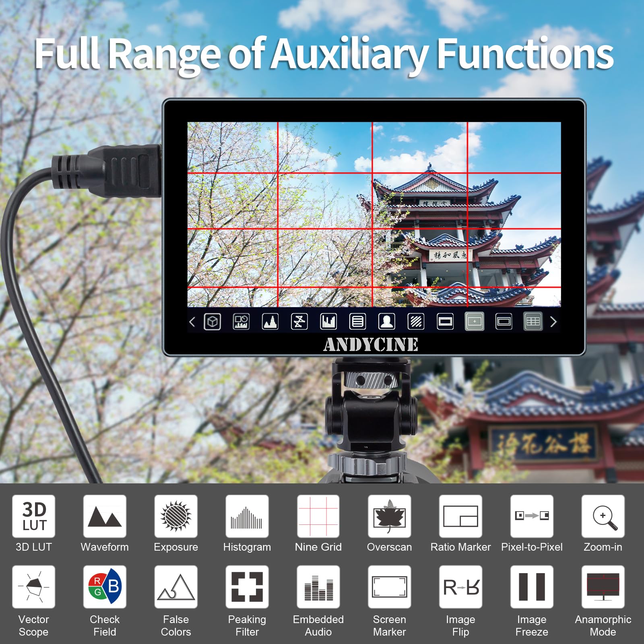The height and width of the screenshot is (644, 644).
Task: Go to next toolbar page with right chevron
Action: coord(553,322)
